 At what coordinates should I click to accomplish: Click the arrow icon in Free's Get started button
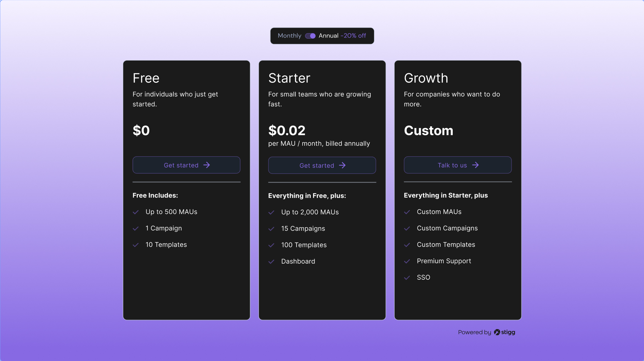[x=207, y=165]
